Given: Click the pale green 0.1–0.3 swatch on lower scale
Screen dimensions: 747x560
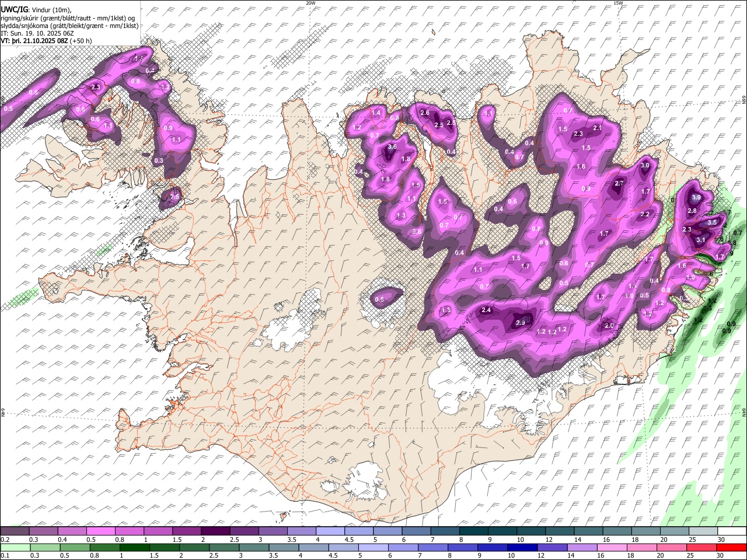Looking at the screenshot, I should click(x=15, y=547).
